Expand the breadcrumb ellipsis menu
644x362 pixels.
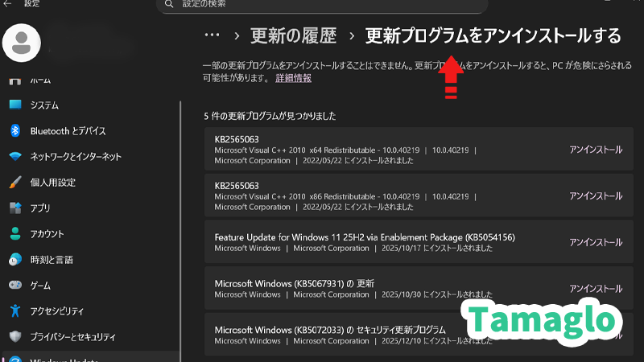tap(212, 35)
